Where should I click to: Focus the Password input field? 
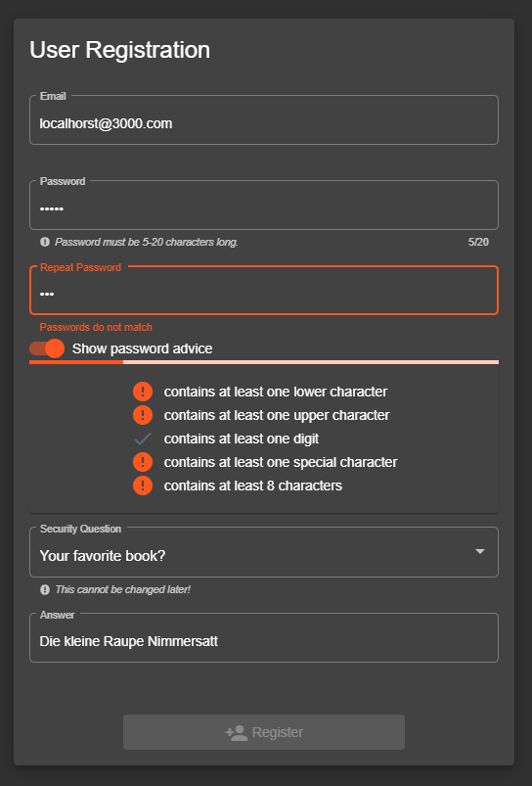coord(264,205)
